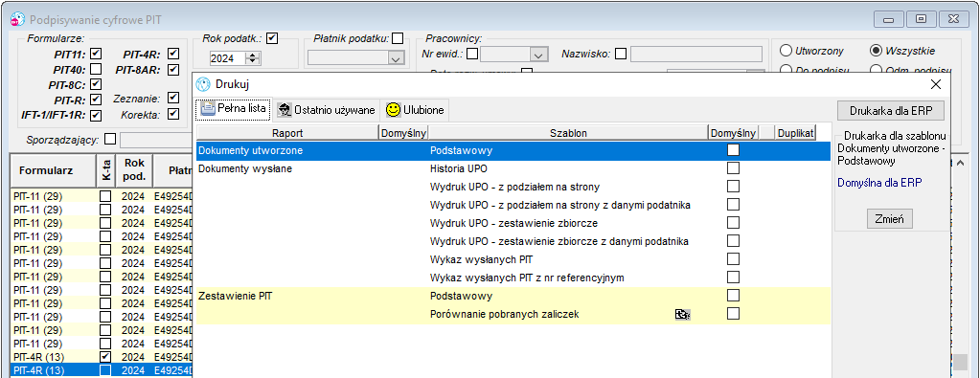980x378 pixels.
Task: Check Domyślny for Dokumenty utworzone Podstawowy
Action: coord(733,150)
